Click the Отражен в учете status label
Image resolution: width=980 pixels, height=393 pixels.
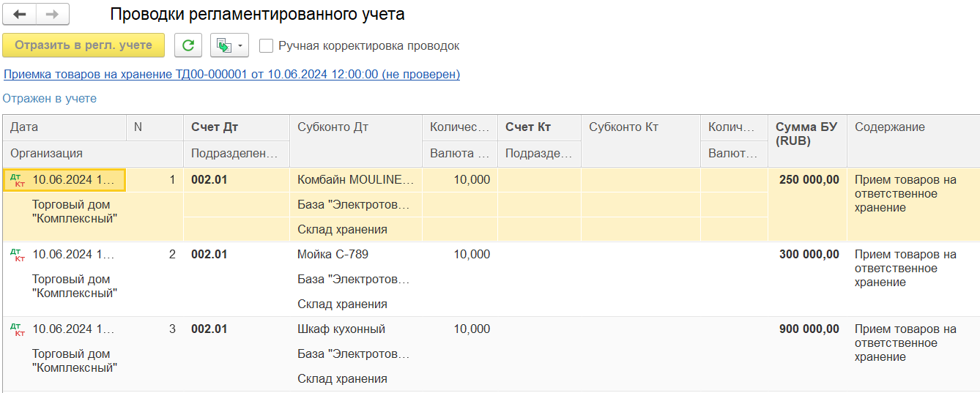click(x=50, y=98)
